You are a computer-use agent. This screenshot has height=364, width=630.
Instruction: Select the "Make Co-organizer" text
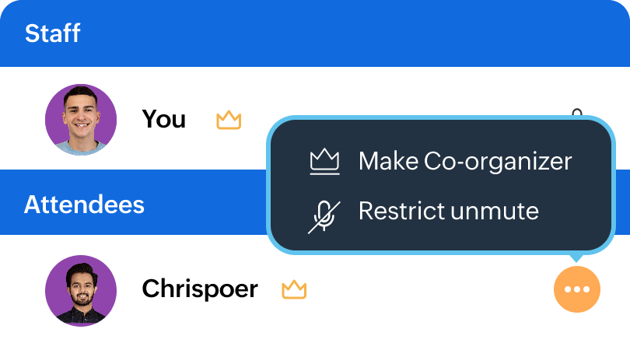click(x=464, y=161)
